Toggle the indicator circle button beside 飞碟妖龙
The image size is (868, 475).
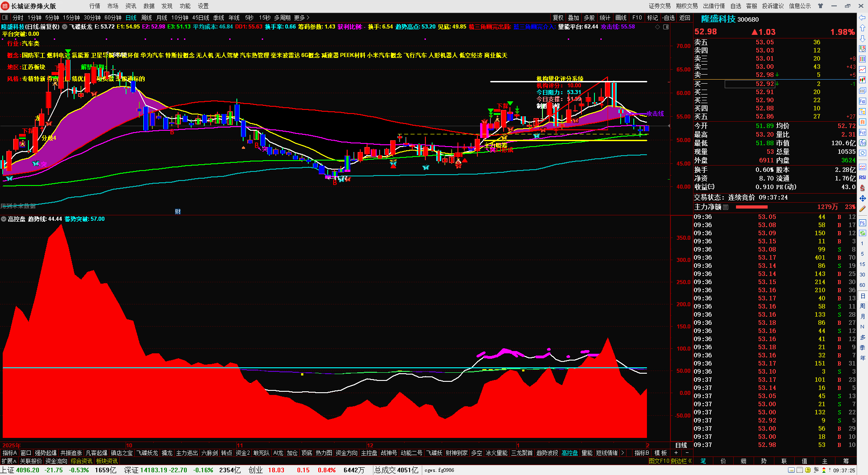pyautogui.click(x=65, y=27)
